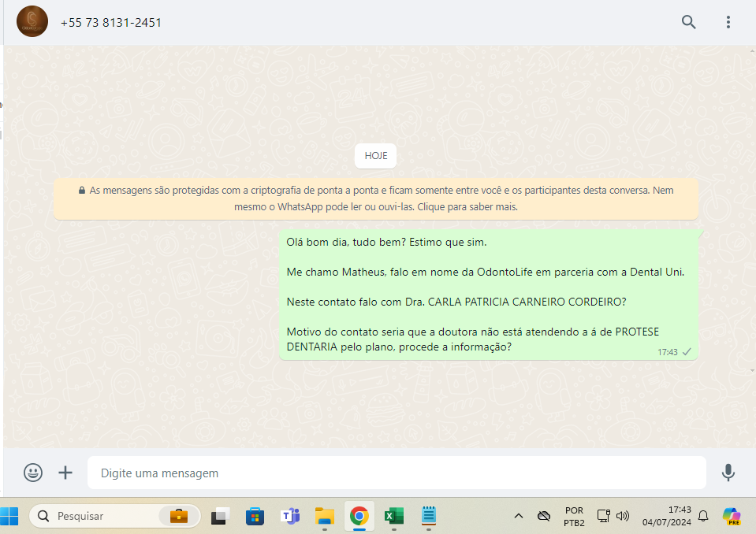Show hidden system tray icons
The width and height of the screenshot is (756, 534).
coord(518,516)
